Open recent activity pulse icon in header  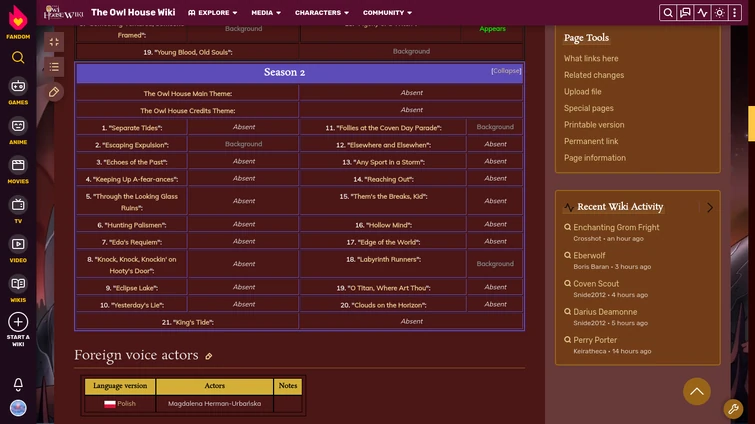point(702,13)
